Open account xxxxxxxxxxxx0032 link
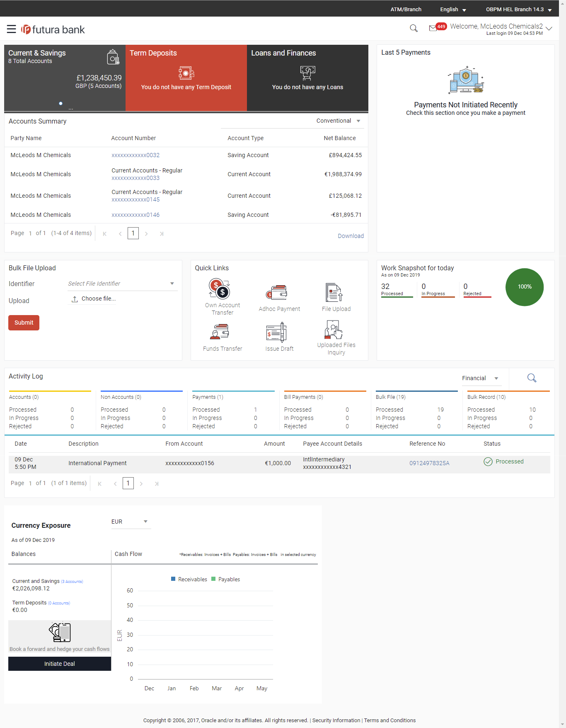 pyautogui.click(x=135, y=155)
